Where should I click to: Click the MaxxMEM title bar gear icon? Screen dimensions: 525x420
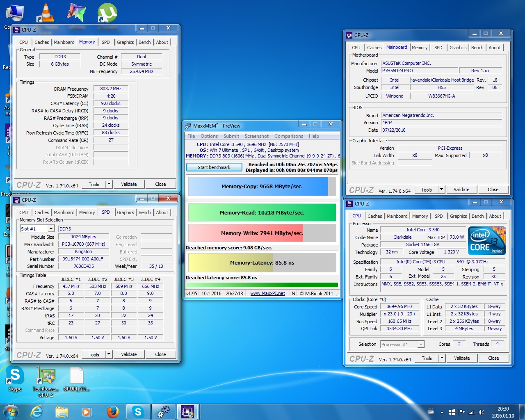(x=188, y=126)
